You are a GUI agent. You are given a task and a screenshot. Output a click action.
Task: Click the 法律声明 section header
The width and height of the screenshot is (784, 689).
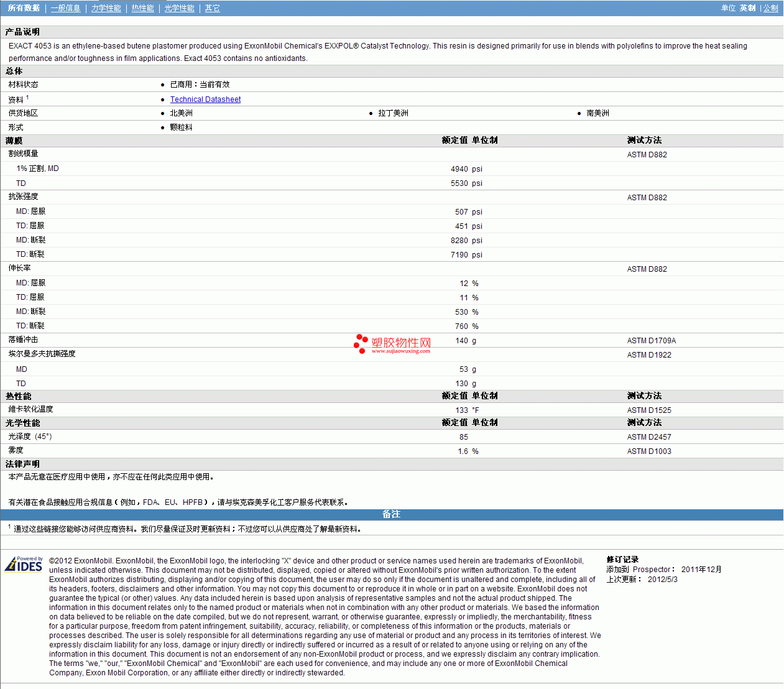click(x=22, y=464)
